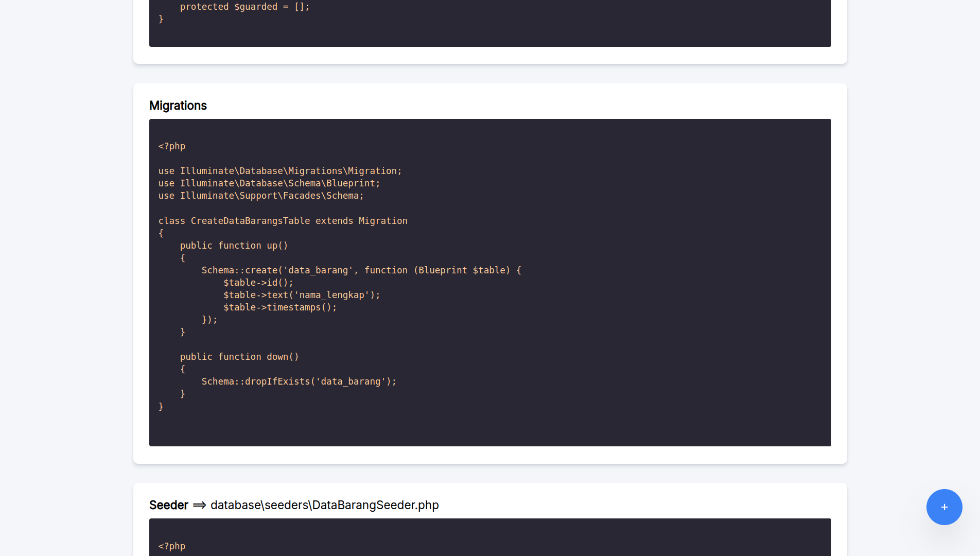Click the Schema::create 'data_barang' line
The width and height of the screenshot is (980, 556).
click(x=361, y=270)
